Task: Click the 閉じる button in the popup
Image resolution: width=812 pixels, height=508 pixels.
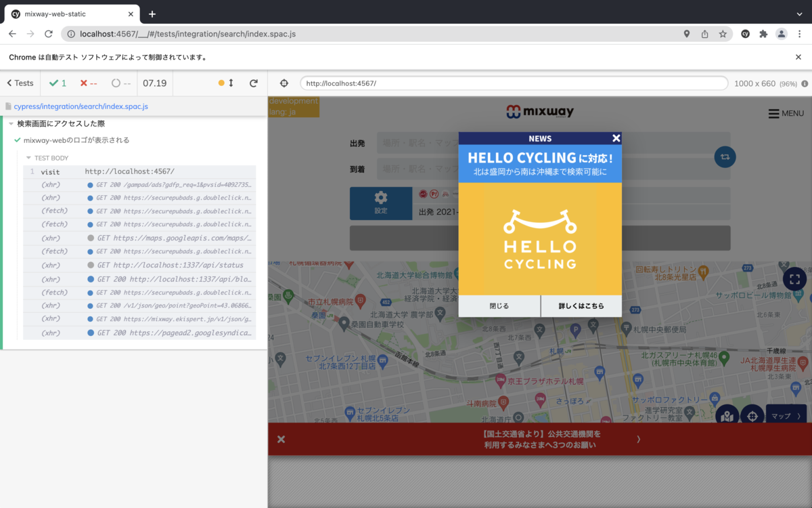Action: pyautogui.click(x=499, y=306)
